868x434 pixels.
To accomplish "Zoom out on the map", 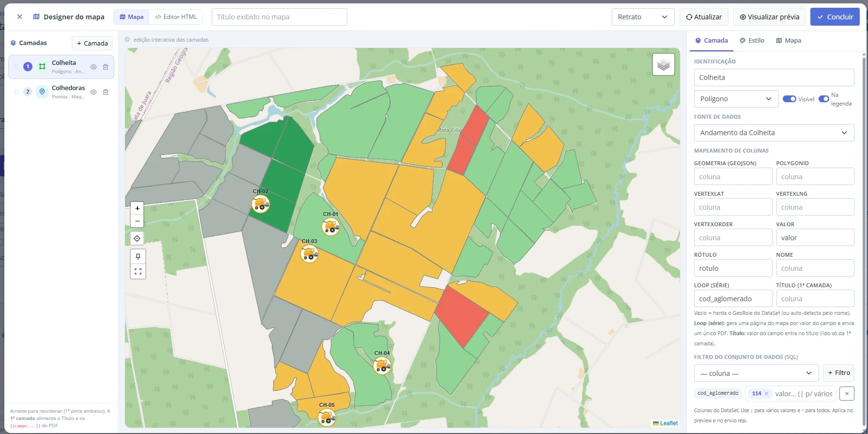I will 138,221.
